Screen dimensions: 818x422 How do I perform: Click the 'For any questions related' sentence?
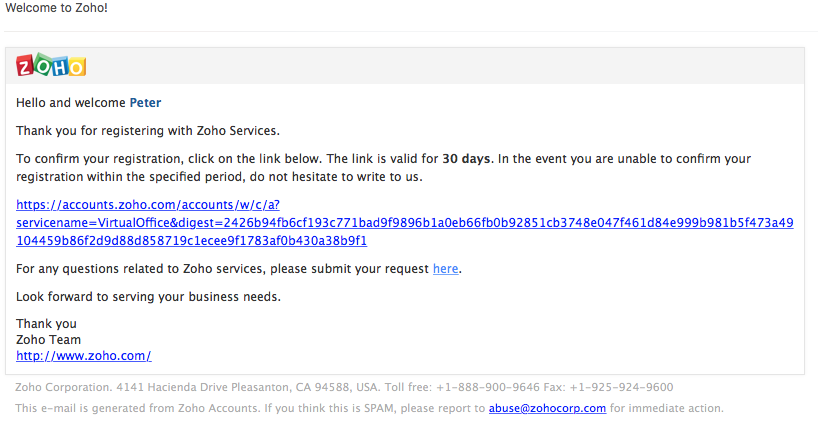[x=239, y=269]
